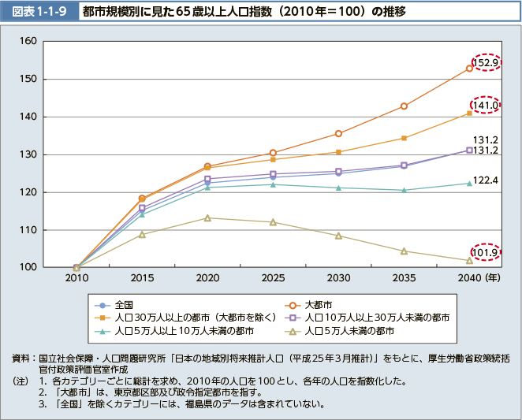The image size is (522, 420).
Task: Click the 図表1-1-9 figure number tab
Action: [37, 13]
